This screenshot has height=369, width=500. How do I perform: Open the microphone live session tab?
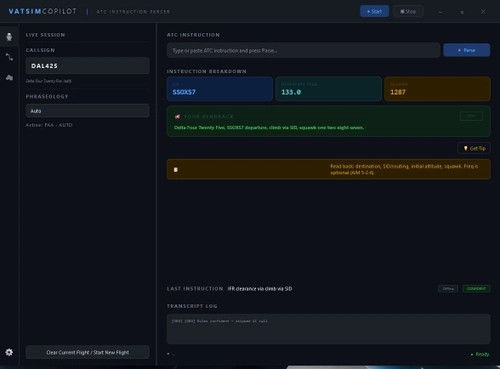point(9,37)
